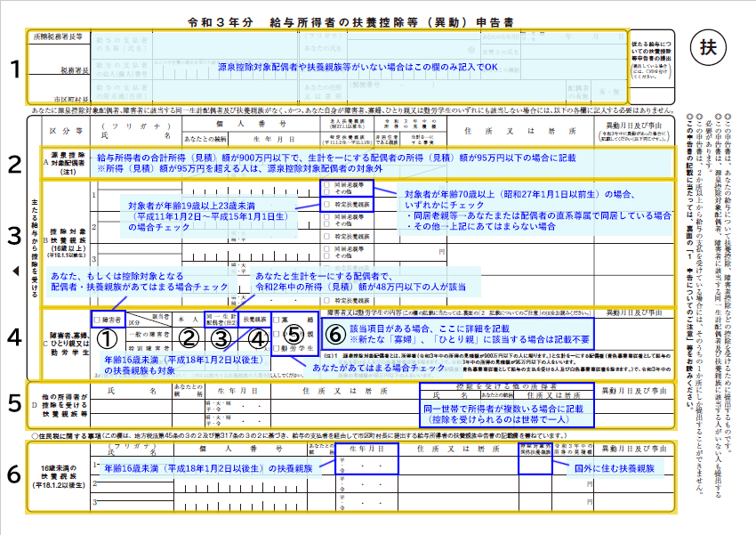Click the 住所又は居所 header in main table
The width and height of the screenshot is (756, 535).
(520, 131)
